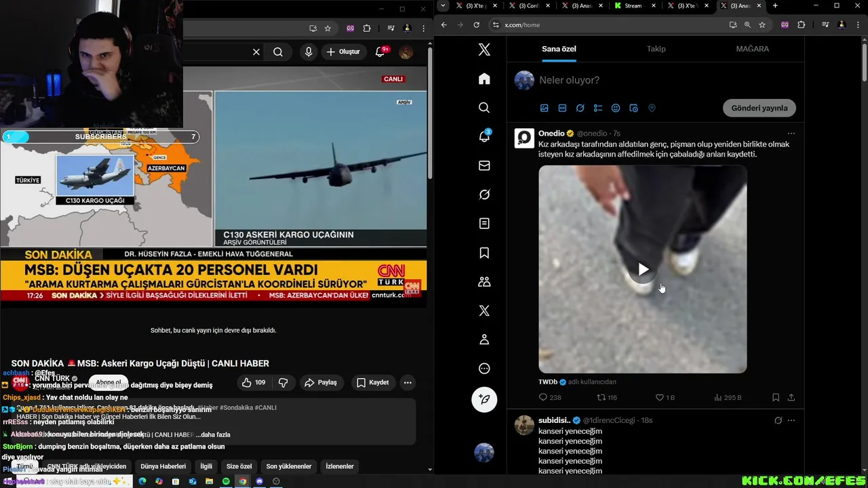Open YouTube video more actions (three dots)
This screenshot has height=488, width=868.
(x=408, y=382)
